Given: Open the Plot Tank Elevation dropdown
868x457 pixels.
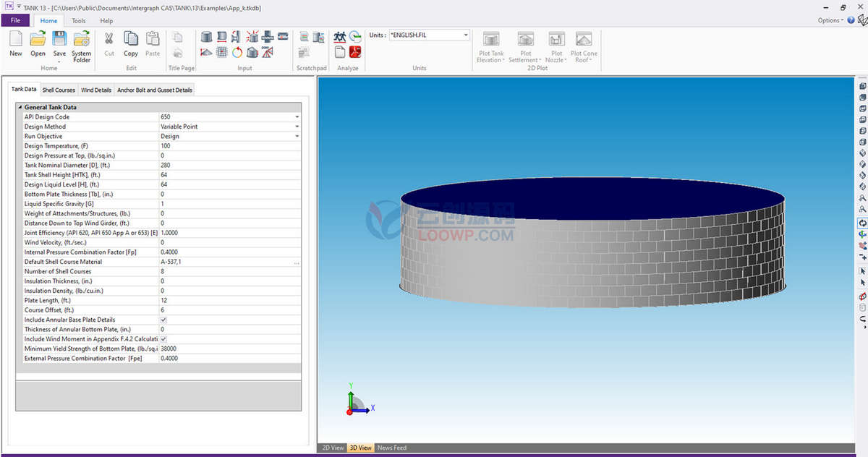Looking at the screenshot, I should pyautogui.click(x=491, y=48).
